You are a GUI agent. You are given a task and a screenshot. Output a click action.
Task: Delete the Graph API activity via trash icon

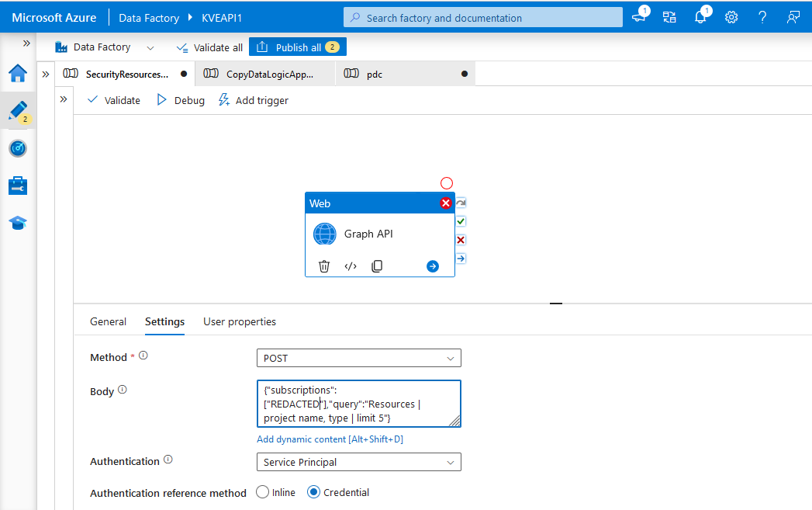pyautogui.click(x=324, y=266)
